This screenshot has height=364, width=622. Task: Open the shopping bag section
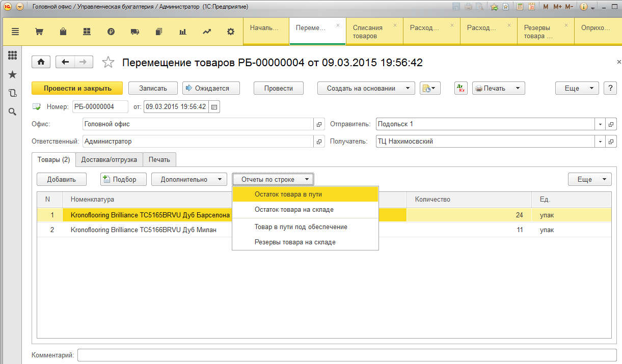point(63,32)
